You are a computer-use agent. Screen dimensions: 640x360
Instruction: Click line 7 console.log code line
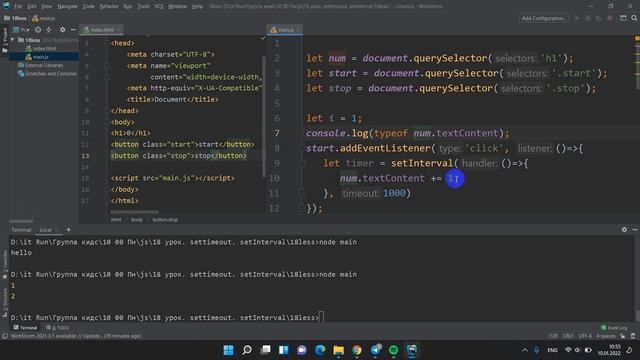pyautogui.click(x=407, y=133)
